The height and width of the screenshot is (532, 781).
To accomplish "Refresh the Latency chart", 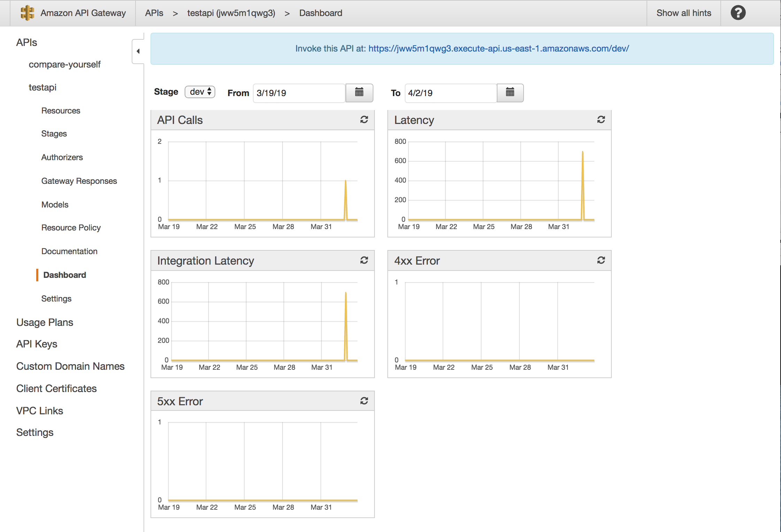I will point(601,120).
